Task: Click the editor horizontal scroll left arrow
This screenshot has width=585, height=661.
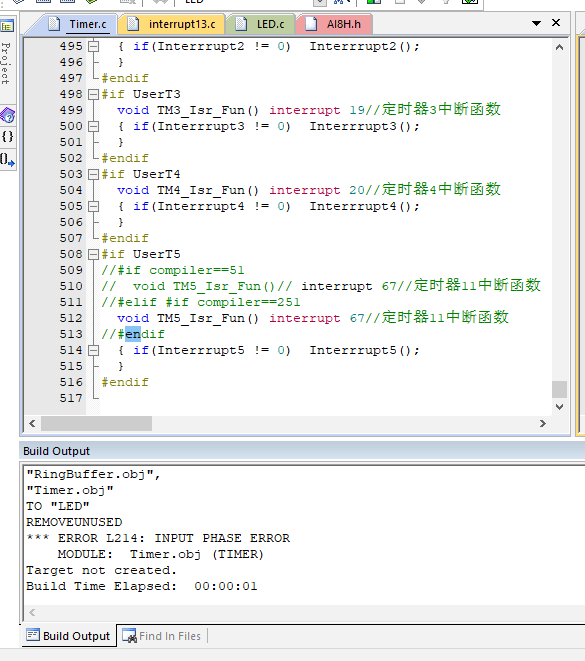Action: point(32,424)
